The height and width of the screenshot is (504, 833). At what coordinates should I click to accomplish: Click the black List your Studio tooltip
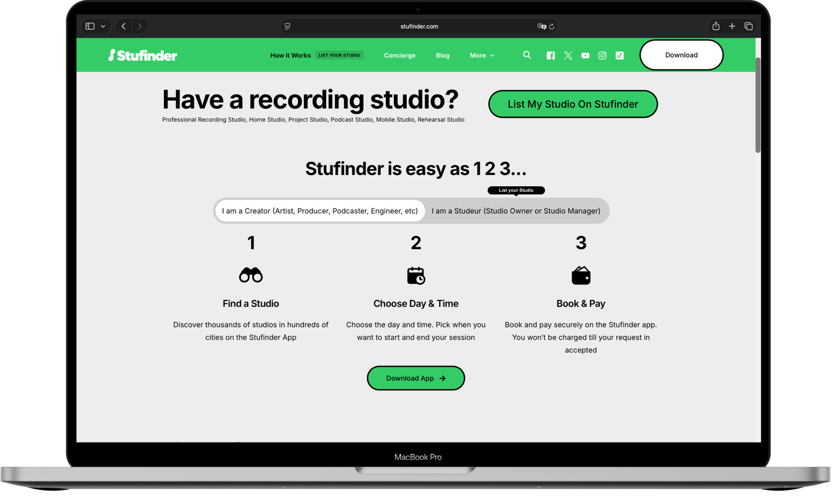coord(516,190)
